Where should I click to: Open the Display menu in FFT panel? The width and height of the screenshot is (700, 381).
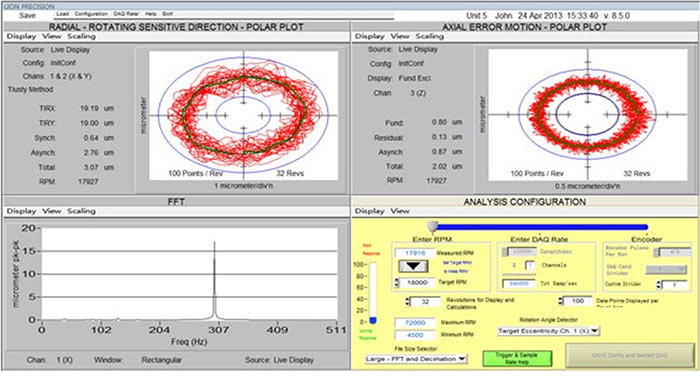(21, 211)
